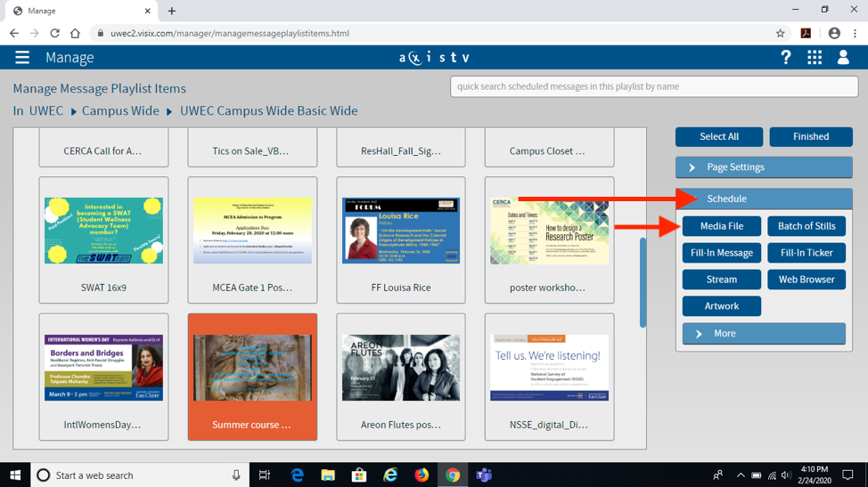Reload the page with refresh icon
Image resolution: width=868 pixels, height=487 pixels.
pyautogui.click(x=54, y=33)
